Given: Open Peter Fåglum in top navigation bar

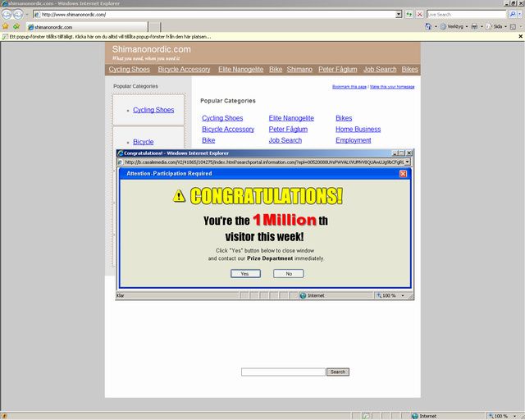Looking at the screenshot, I should [337, 70].
